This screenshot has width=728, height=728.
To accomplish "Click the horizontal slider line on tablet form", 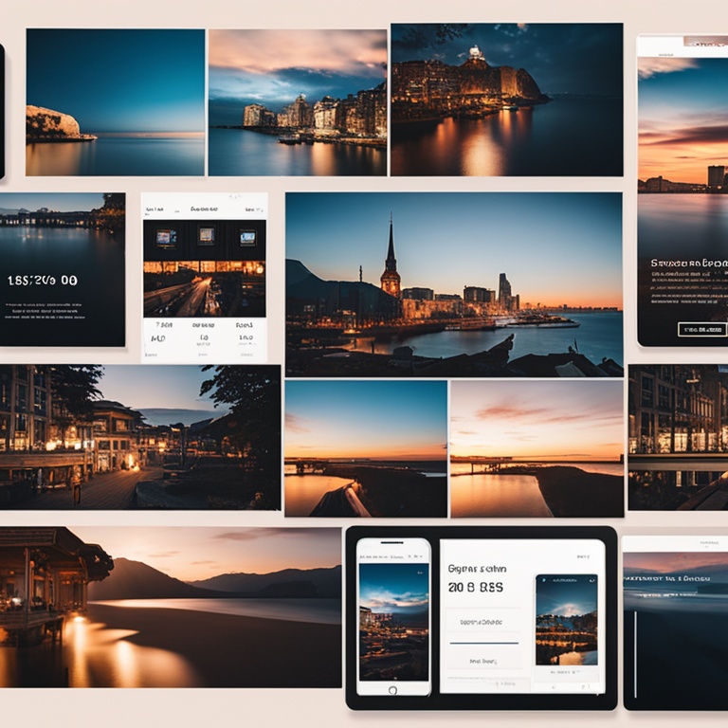I will pyautogui.click(x=482, y=644).
